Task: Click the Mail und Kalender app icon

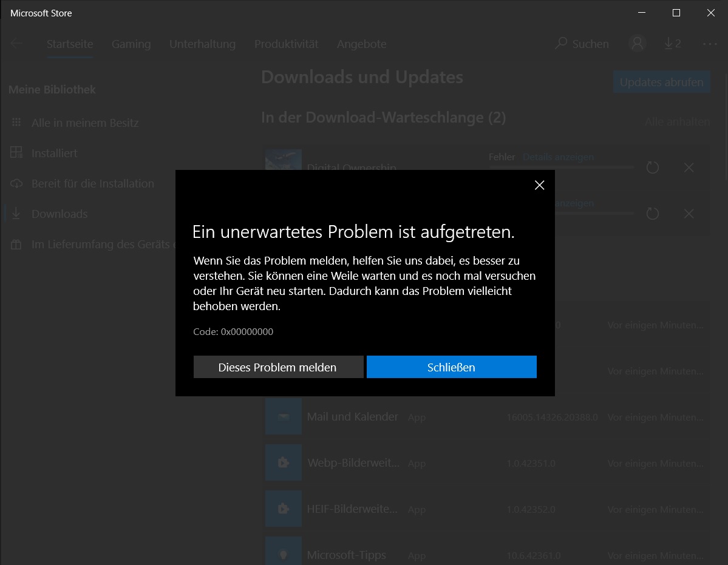Action: (283, 416)
